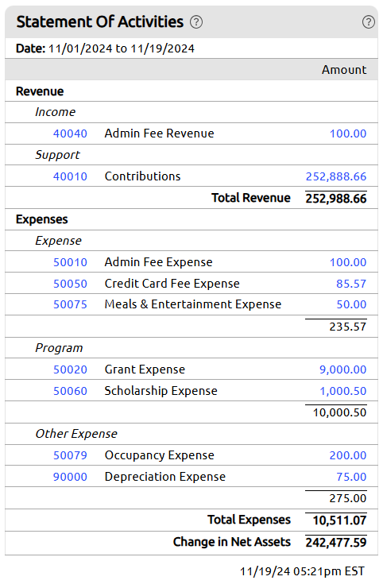Open account 50020 link
The height and width of the screenshot is (588, 383).
click(70, 369)
